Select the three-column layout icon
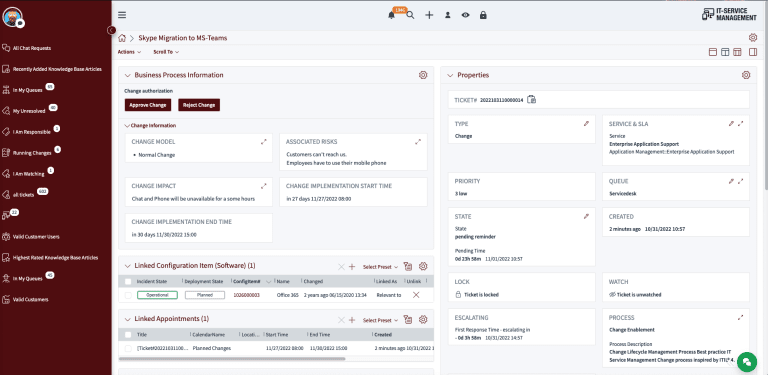 pyautogui.click(x=737, y=52)
